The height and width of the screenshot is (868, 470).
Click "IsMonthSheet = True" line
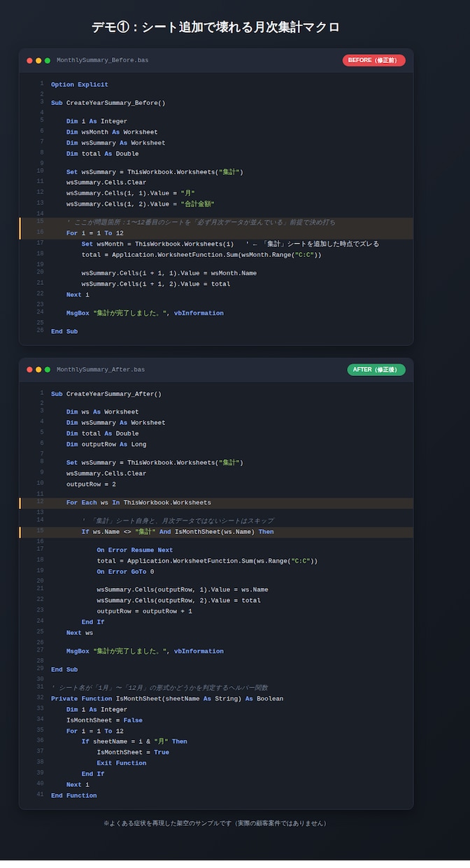pyautogui.click(x=133, y=752)
